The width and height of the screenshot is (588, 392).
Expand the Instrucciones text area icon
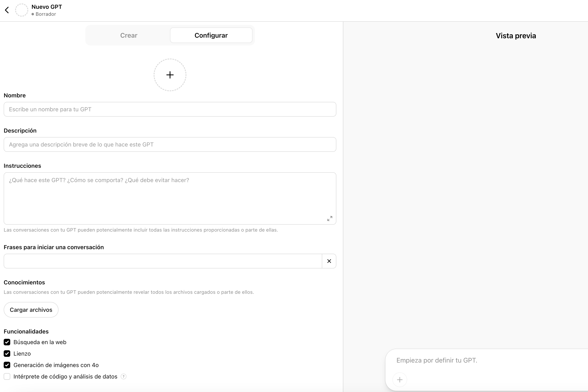point(330,219)
